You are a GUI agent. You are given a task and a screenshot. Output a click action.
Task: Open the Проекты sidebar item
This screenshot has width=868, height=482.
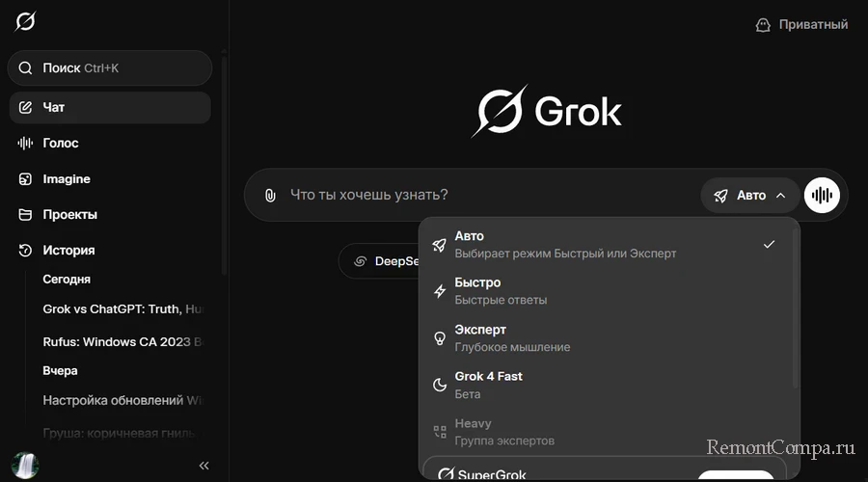[x=69, y=215]
